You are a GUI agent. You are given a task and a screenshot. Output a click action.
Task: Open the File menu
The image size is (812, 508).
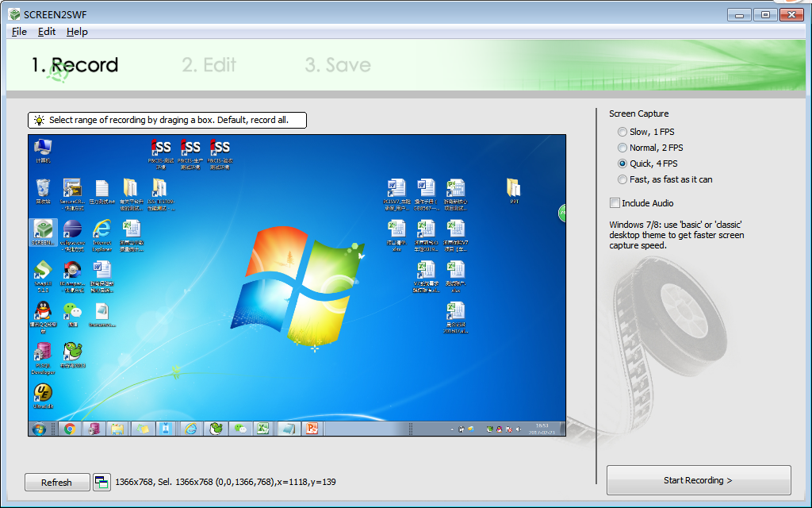pos(19,32)
